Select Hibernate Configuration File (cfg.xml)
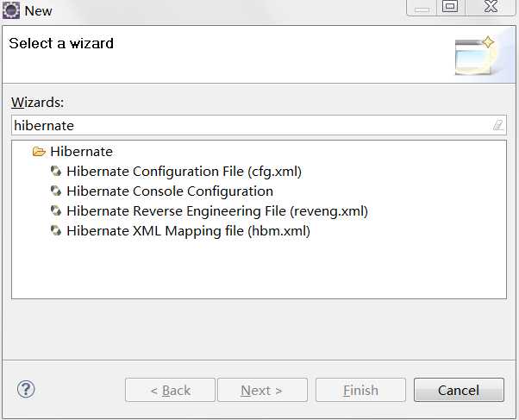 [184, 172]
